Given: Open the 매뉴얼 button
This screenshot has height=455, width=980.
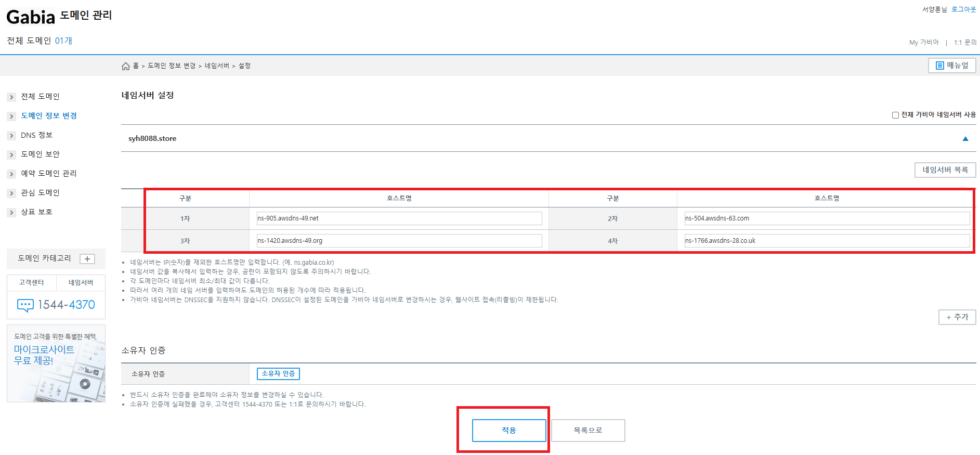Looking at the screenshot, I should click(952, 66).
